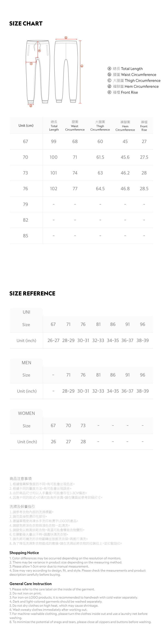Click the 61.5 thigh measurement cell
The image size is (163, 644).
coord(100,157)
